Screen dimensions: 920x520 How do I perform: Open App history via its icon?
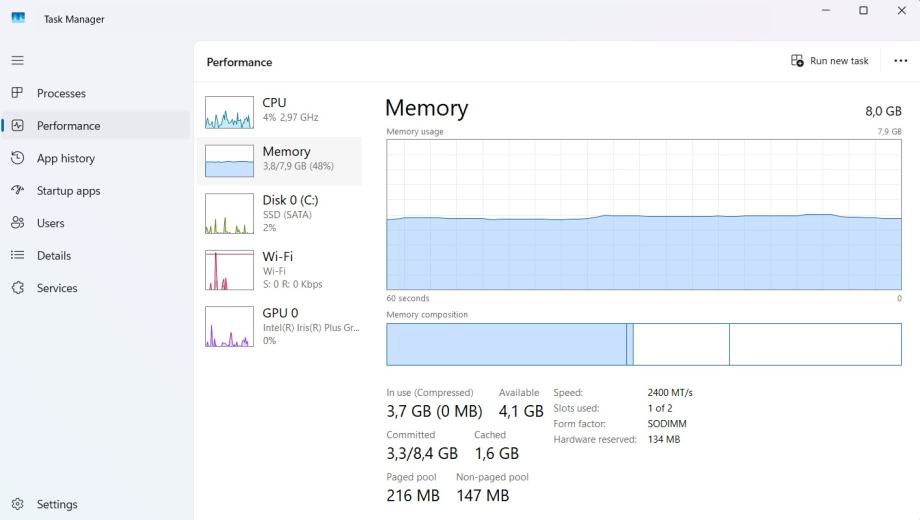pyautogui.click(x=17, y=158)
